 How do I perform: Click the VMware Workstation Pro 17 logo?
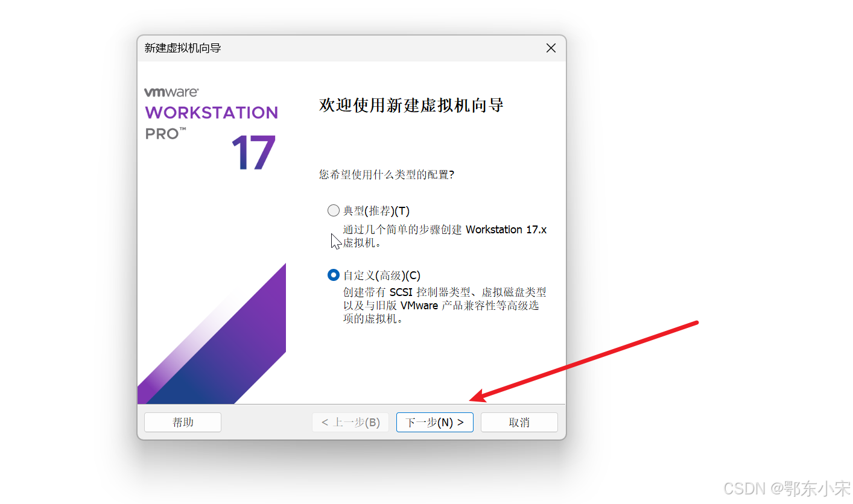point(211,128)
